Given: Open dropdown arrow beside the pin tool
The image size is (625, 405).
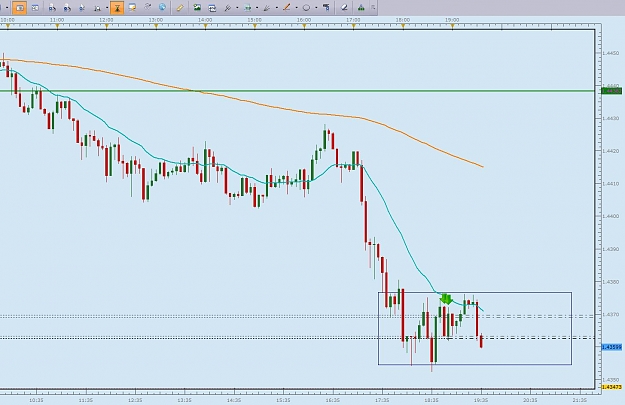Looking at the screenshot, I should [x=237, y=8].
